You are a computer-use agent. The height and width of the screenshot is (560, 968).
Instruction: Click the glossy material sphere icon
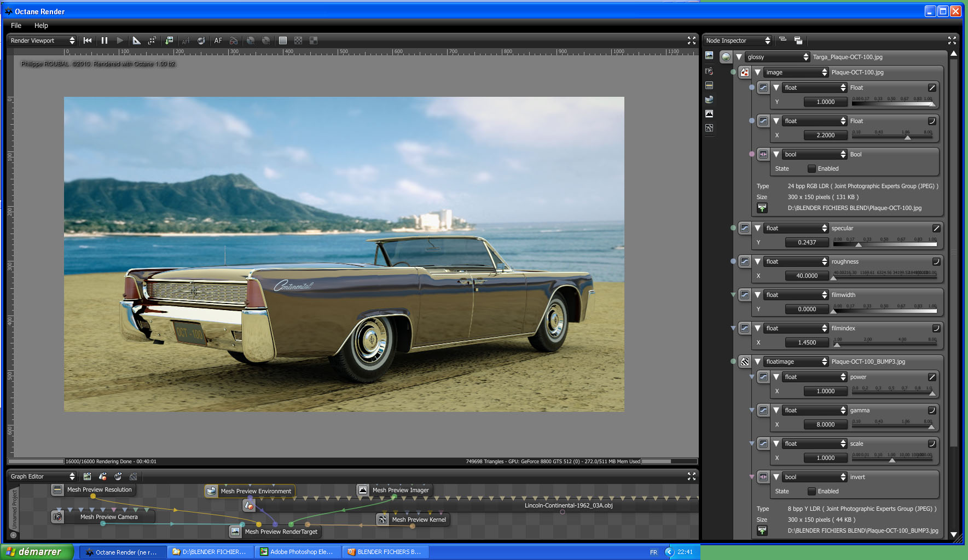726,57
